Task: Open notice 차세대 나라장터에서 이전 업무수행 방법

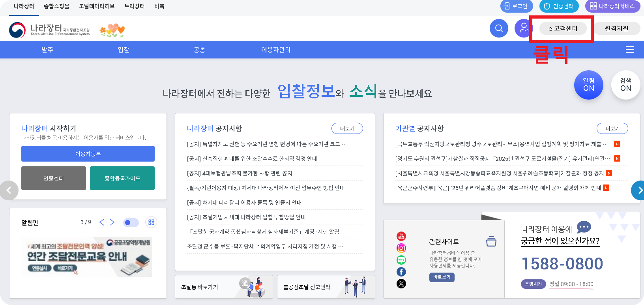Action: [x=266, y=188]
